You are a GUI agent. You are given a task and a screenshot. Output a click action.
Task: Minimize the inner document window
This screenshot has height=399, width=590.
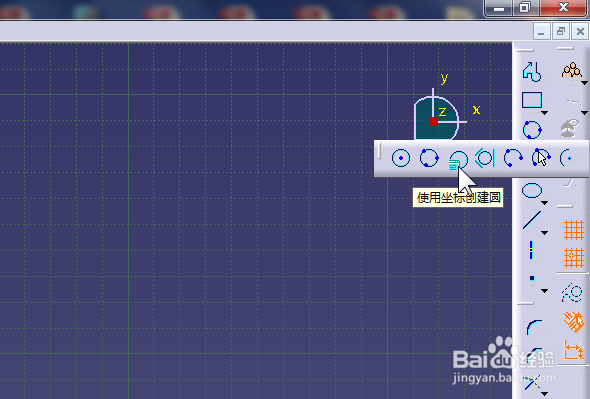[541, 32]
